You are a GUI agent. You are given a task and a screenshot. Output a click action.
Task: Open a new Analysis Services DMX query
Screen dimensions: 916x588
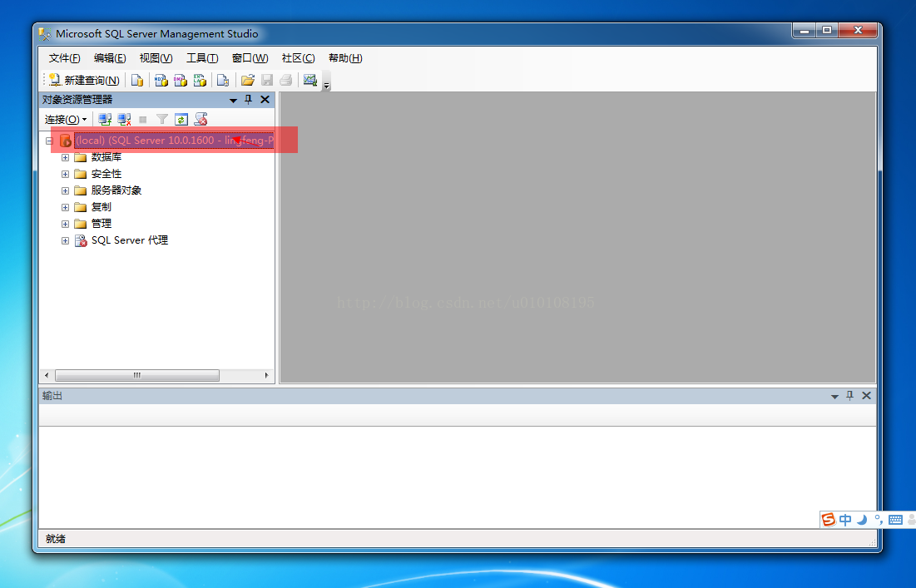pos(180,80)
